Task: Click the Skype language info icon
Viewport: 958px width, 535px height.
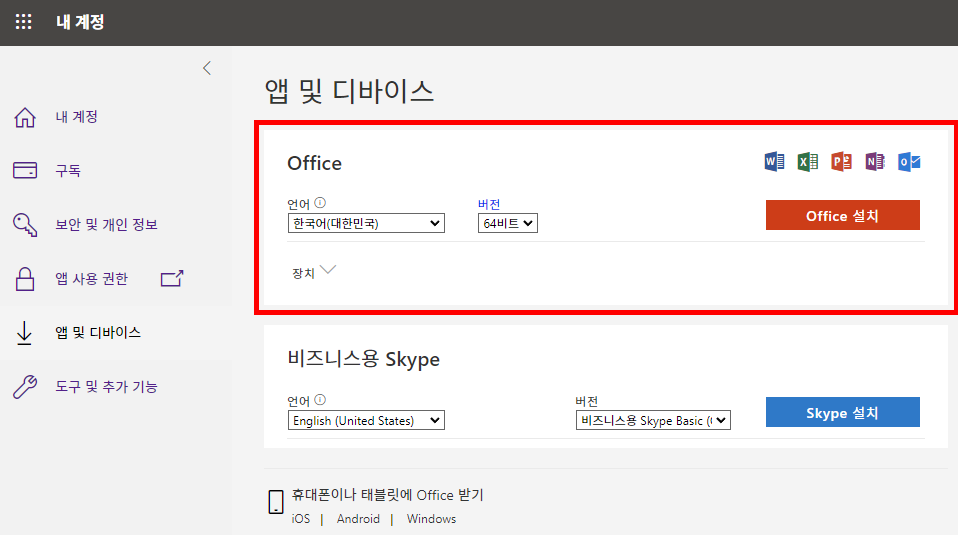Action: [320, 400]
